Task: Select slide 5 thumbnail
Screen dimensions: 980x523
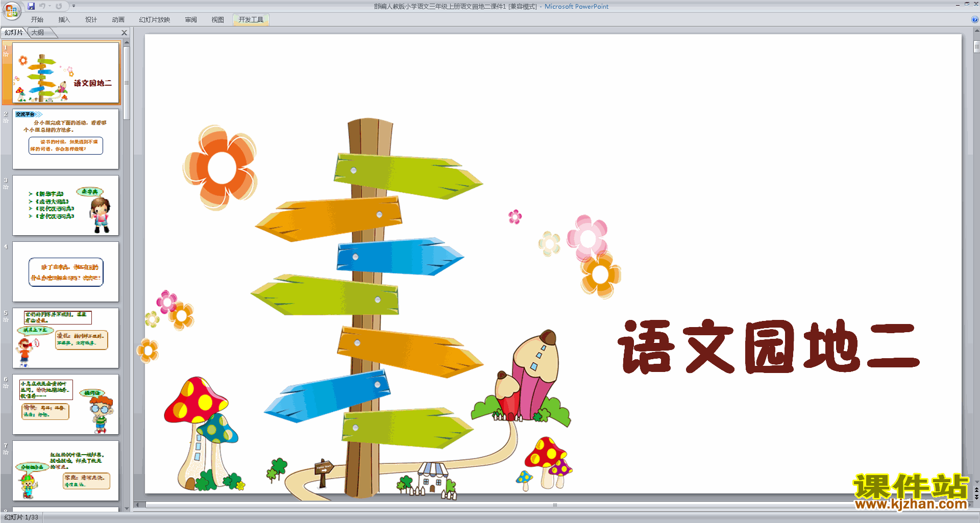Action: coord(66,338)
